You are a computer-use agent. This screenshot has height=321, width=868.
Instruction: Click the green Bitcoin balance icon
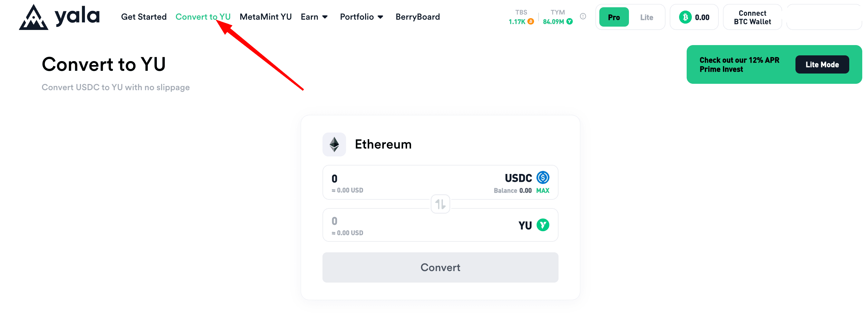[x=685, y=17]
